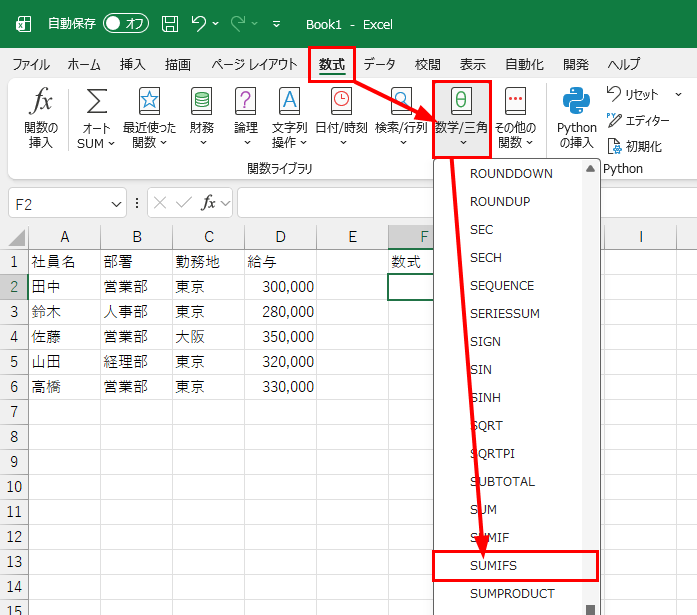Click the formula bar Enter checkmark icon
Screen dimensions: 697x615
tap(184, 203)
